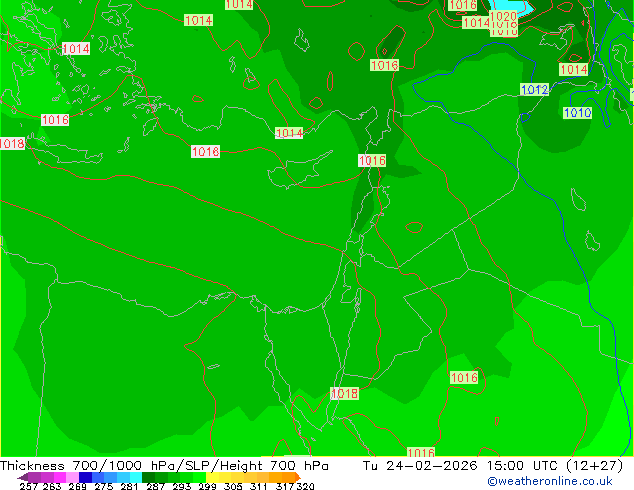634x490 pixels.
Task: Select the 1016 label east of Cyprus
Action: [x=372, y=161]
